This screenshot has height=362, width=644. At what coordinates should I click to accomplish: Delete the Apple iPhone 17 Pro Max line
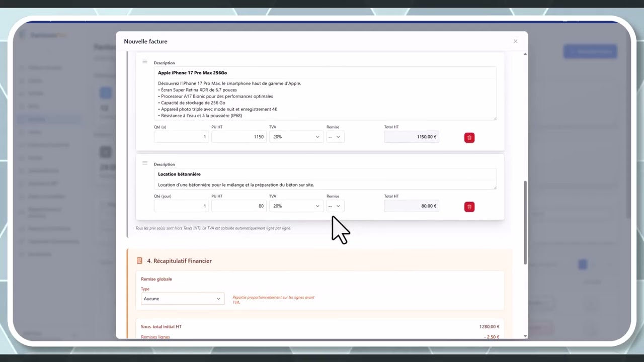pos(469,138)
